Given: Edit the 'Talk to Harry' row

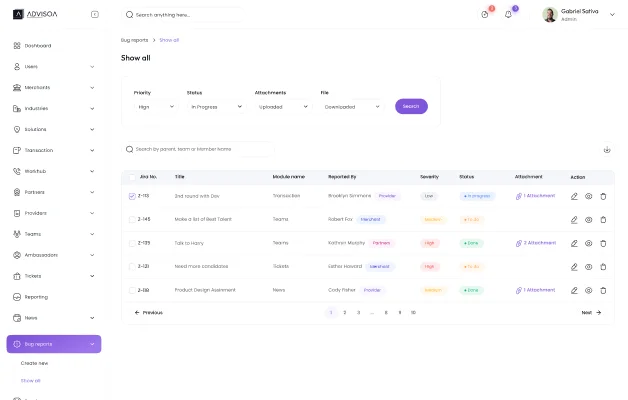Looking at the screenshot, I should click(574, 243).
